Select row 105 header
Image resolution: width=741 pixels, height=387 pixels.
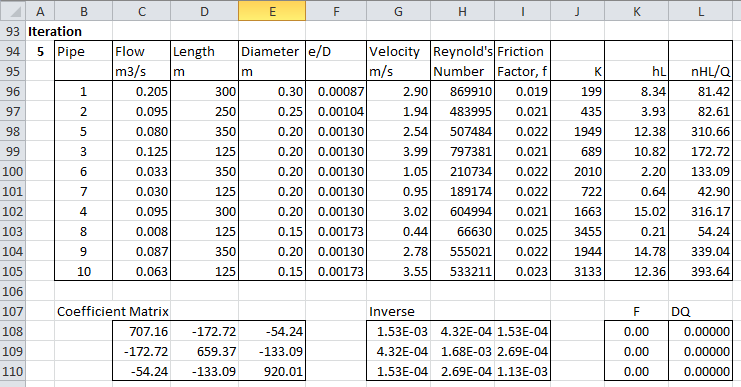pyautogui.click(x=13, y=271)
